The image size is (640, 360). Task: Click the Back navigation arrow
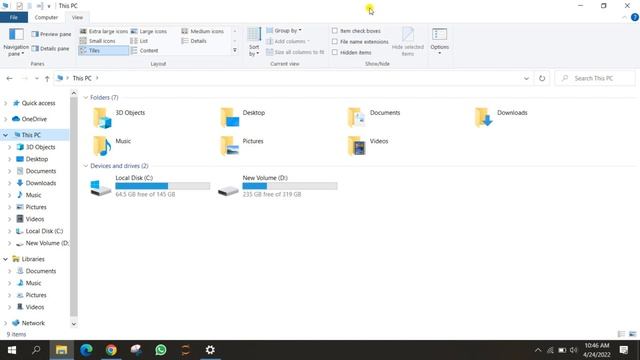pyautogui.click(x=9, y=78)
